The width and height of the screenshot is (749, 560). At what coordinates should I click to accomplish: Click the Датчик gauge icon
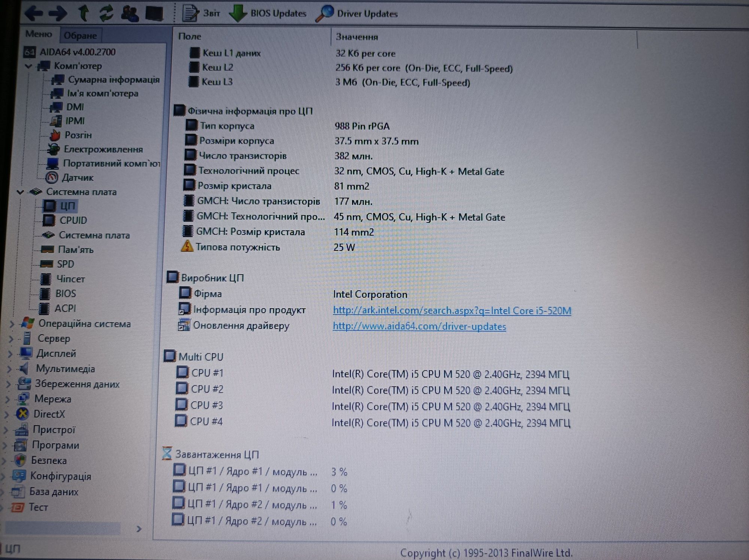click(x=52, y=177)
